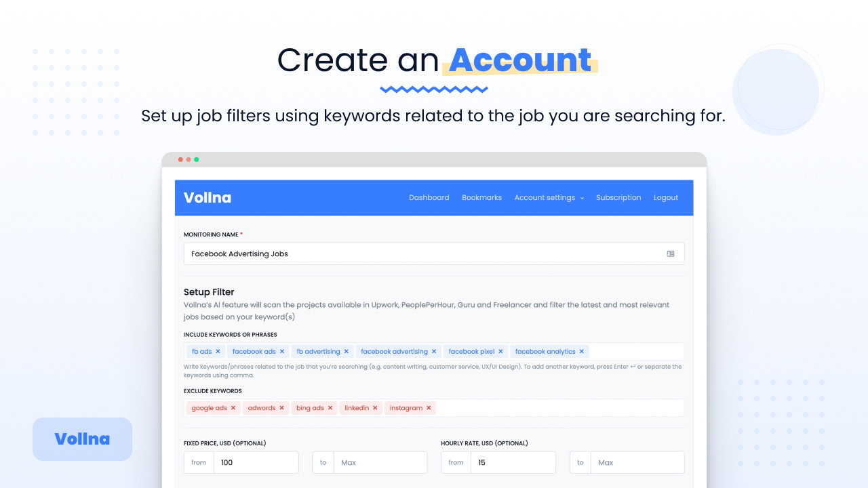
Task: Remove 'adwords' from excluded keywords
Action: click(x=282, y=408)
